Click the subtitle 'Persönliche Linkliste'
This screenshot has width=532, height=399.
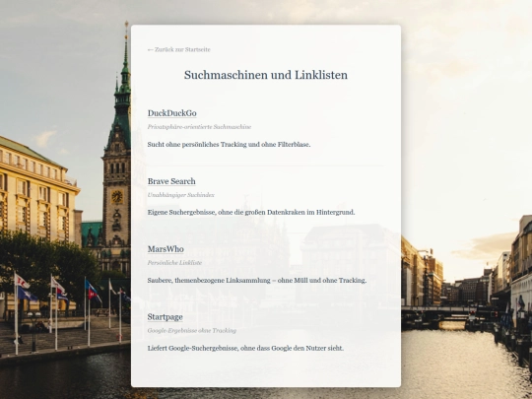coord(174,263)
